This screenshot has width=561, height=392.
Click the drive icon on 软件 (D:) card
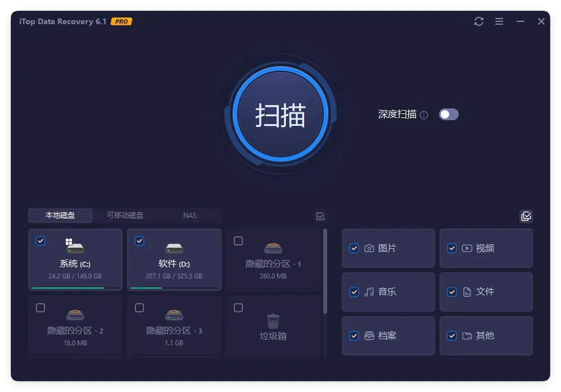(174, 247)
